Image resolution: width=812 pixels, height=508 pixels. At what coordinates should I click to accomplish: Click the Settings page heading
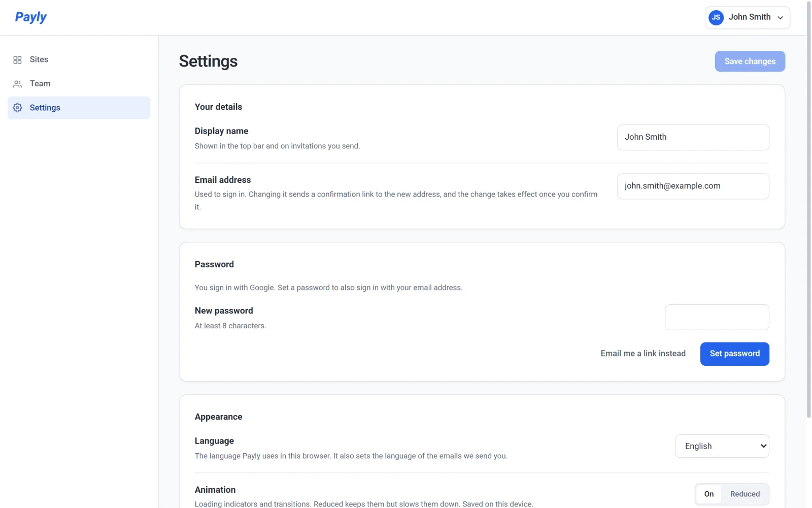[x=208, y=61]
